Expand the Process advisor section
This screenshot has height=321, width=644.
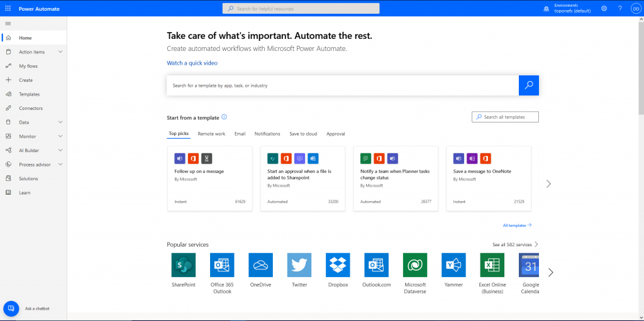(x=60, y=165)
